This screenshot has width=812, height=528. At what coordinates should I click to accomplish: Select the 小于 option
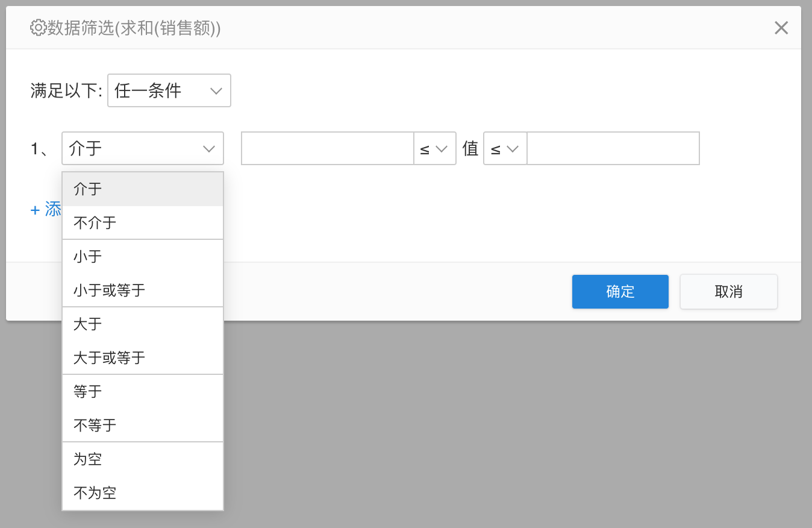[x=142, y=257]
